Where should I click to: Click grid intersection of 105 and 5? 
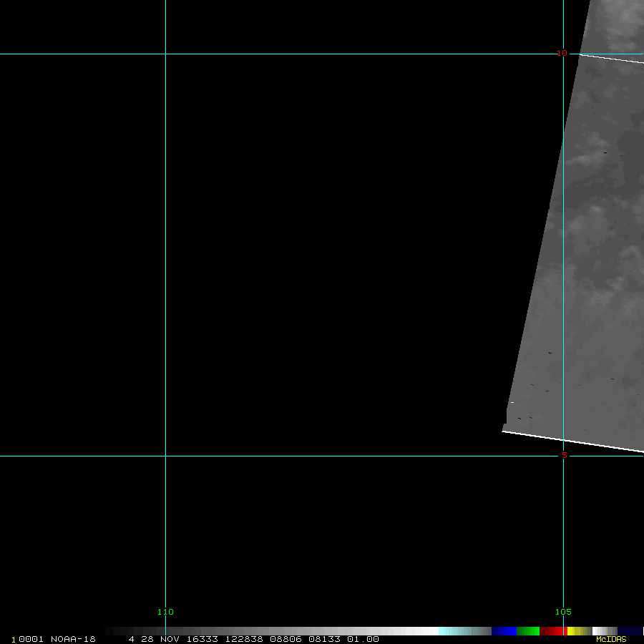pyautogui.click(x=564, y=456)
